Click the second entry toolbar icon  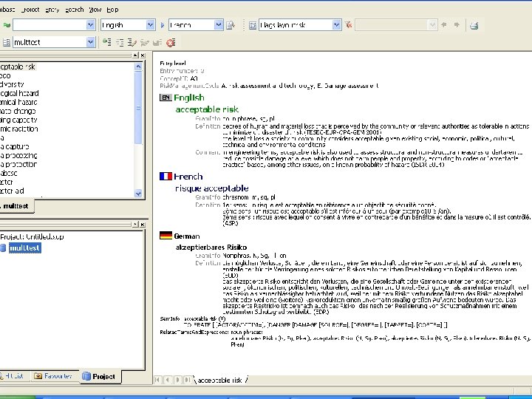(x=120, y=42)
